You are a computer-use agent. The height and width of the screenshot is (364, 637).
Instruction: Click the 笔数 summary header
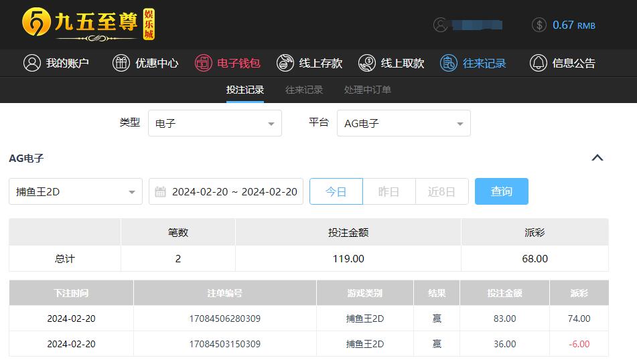pyautogui.click(x=178, y=233)
